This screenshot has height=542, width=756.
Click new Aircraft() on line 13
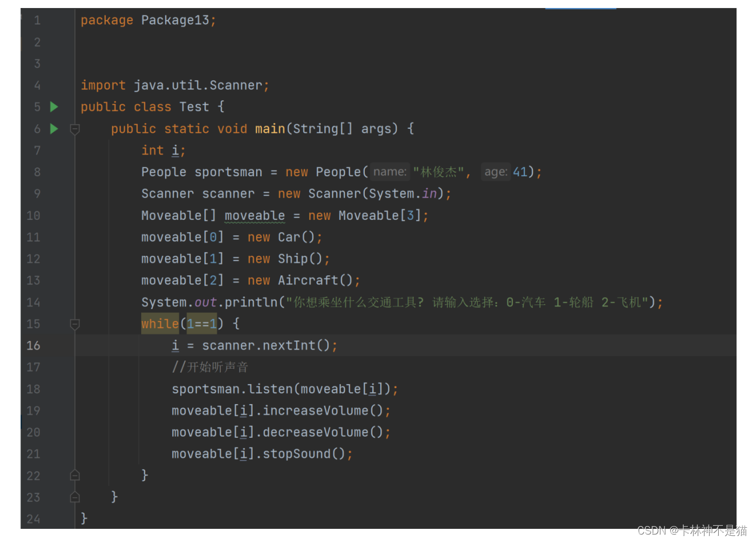[300, 280]
